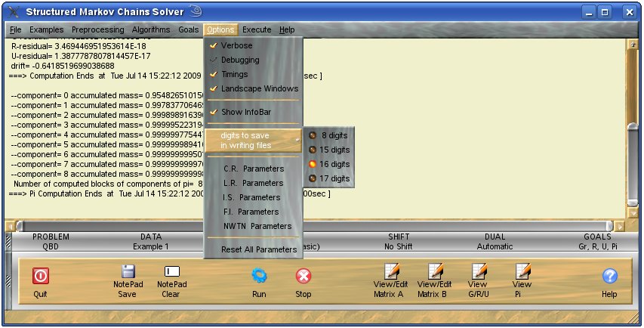Viewport: 644px width, 328px height.
Task: Expand the digits to save submenu
Action: coord(254,140)
